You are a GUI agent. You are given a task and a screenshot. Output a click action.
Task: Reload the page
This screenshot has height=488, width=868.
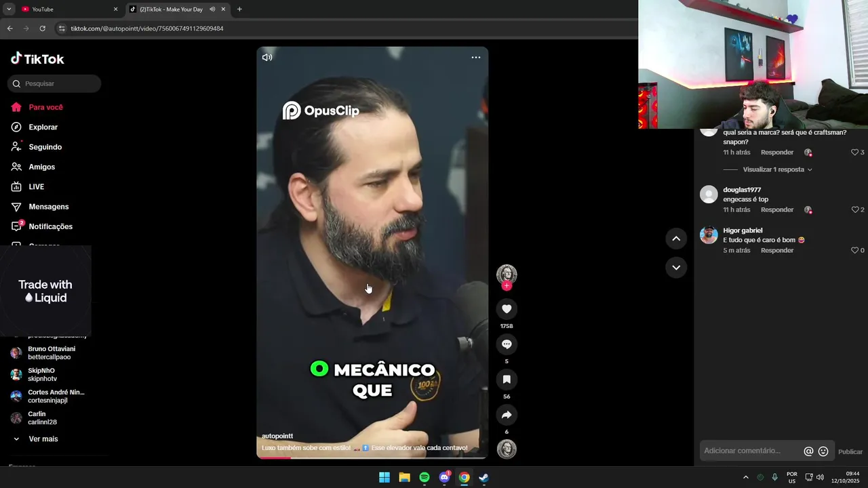click(x=42, y=28)
